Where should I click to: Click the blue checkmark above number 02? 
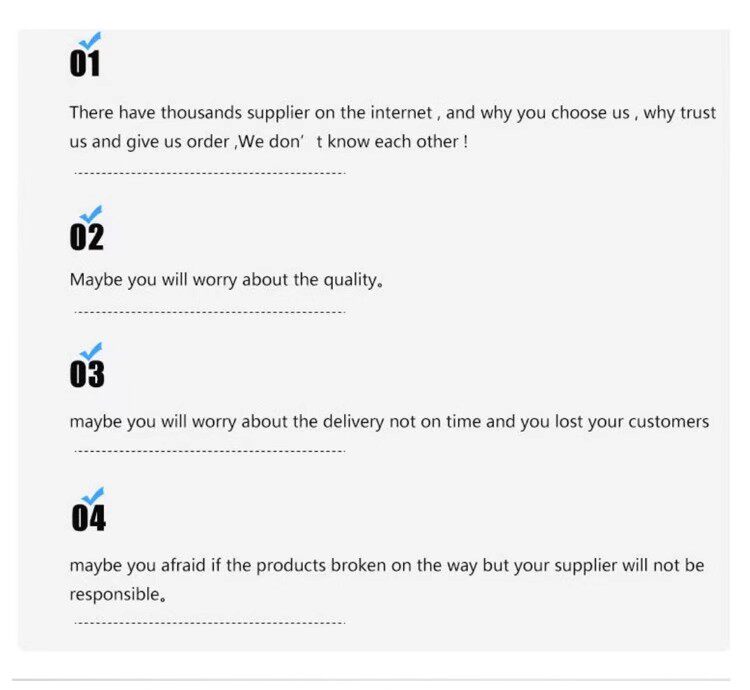91,213
